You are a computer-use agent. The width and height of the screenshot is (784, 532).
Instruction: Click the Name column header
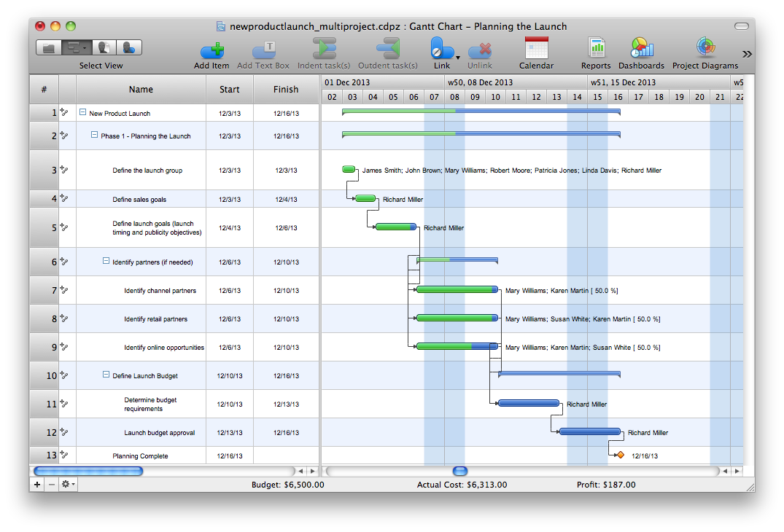pyautogui.click(x=141, y=90)
